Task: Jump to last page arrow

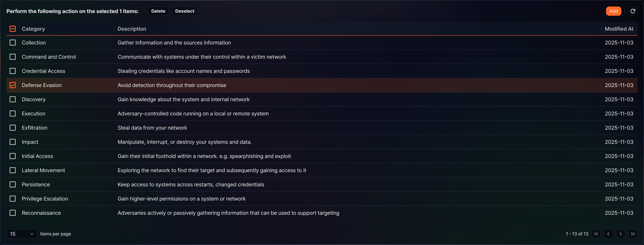Action: 633,234
